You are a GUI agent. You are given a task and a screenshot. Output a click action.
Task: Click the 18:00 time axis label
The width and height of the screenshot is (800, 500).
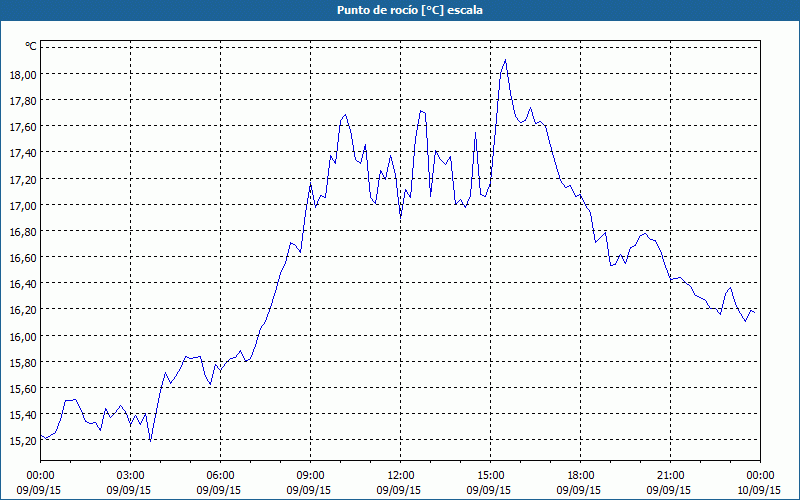click(x=581, y=476)
